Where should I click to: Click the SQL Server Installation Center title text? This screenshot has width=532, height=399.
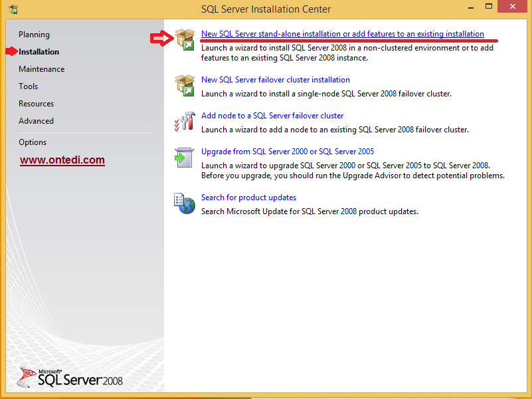266,9
